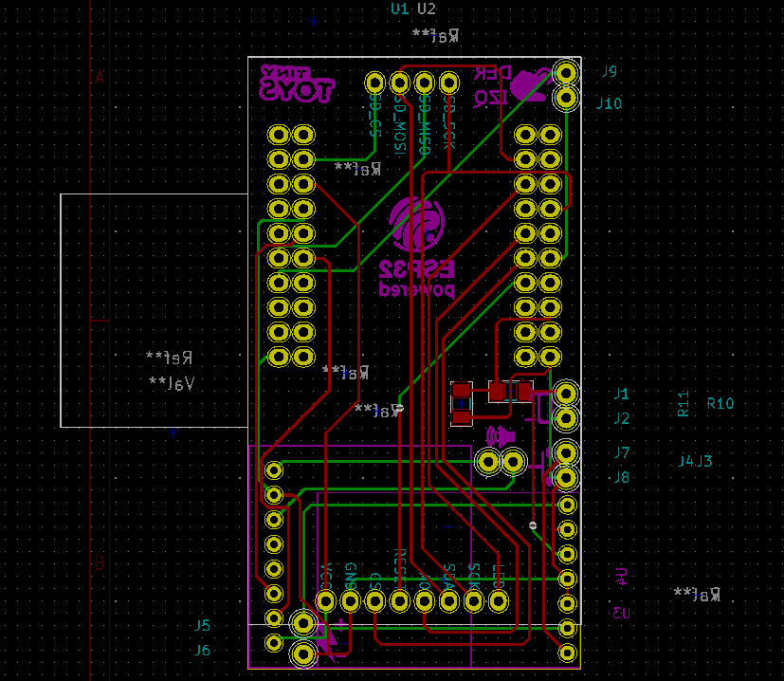Select the pad above the SD_CS label

coord(375,83)
